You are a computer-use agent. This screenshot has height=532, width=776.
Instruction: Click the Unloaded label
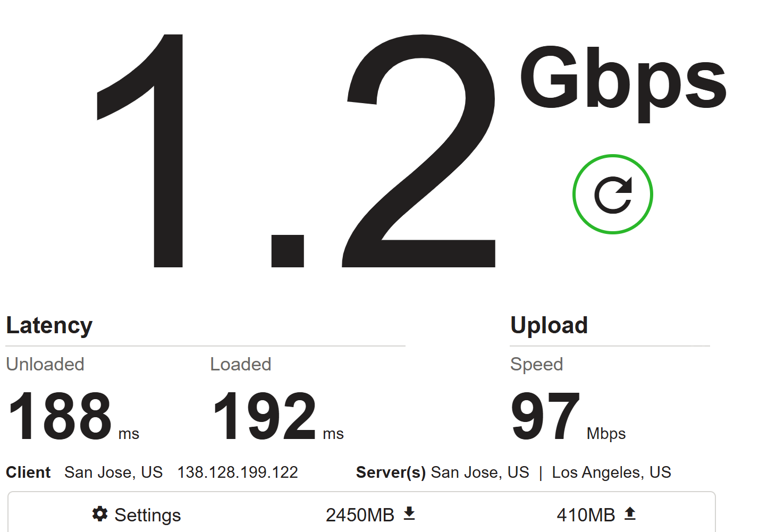pos(45,364)
